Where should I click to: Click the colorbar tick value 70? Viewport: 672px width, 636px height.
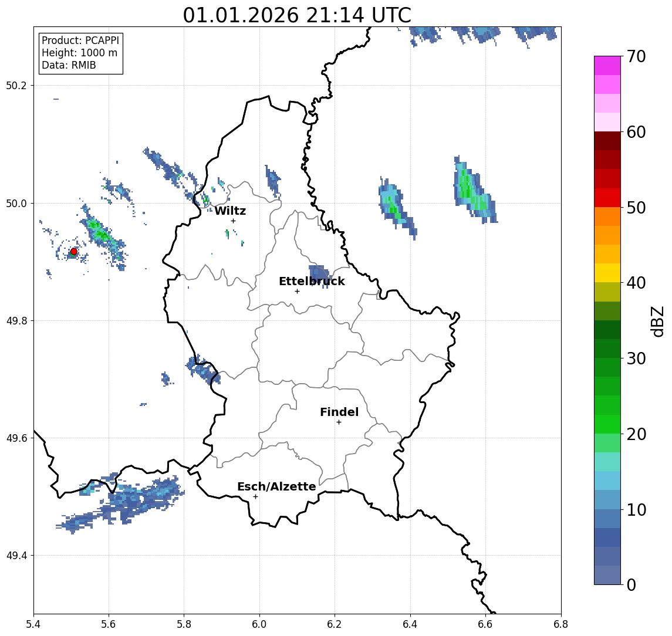tap(636, 56)
